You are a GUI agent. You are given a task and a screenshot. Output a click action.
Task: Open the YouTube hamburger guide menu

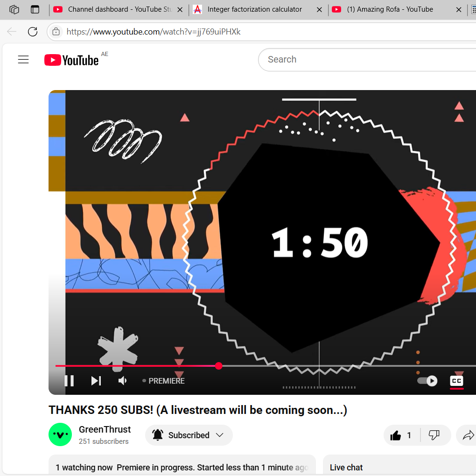pos(23,60)
